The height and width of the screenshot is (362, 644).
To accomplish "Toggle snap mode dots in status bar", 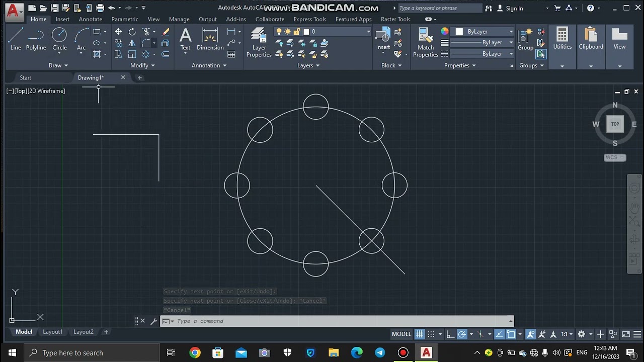I will (431, 334).
